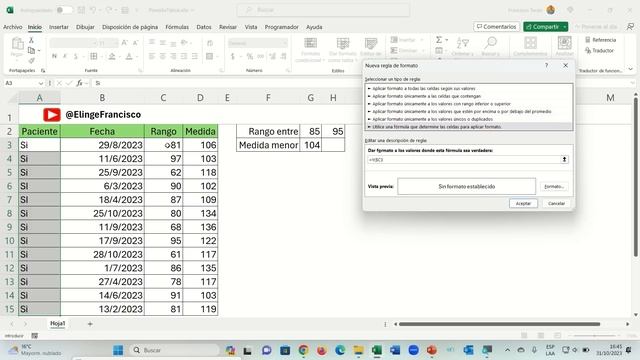Click the insert function fx icon
The image size is (640, 360).
[x=79, y=83]
